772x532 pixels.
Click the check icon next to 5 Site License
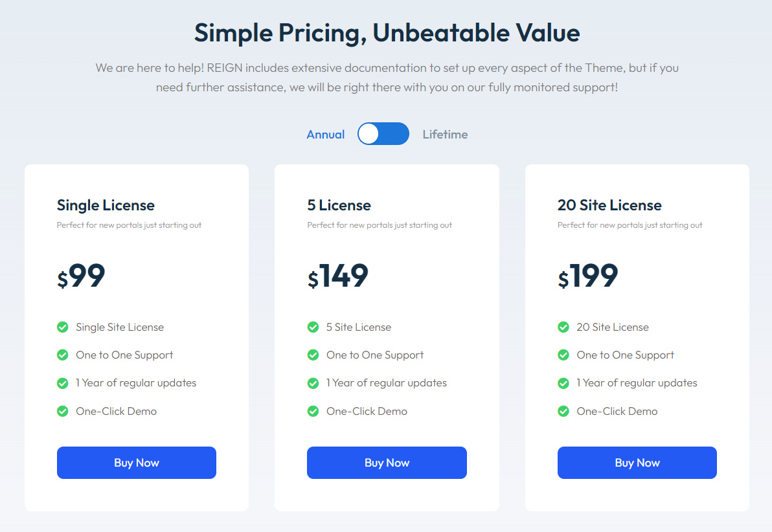(x=313, y=327)
